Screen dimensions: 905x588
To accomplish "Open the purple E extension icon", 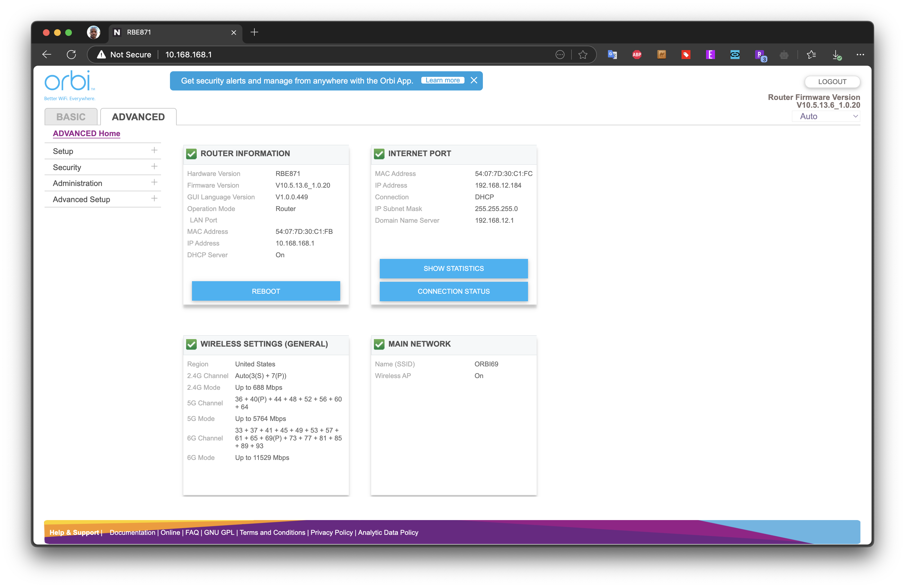I will [710, 55].
